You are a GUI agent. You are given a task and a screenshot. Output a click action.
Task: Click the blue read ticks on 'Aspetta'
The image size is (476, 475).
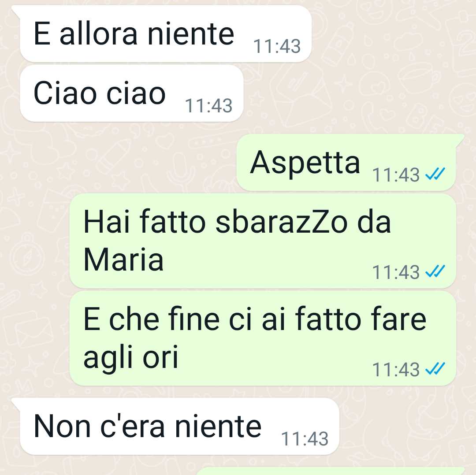click(435, 174)
